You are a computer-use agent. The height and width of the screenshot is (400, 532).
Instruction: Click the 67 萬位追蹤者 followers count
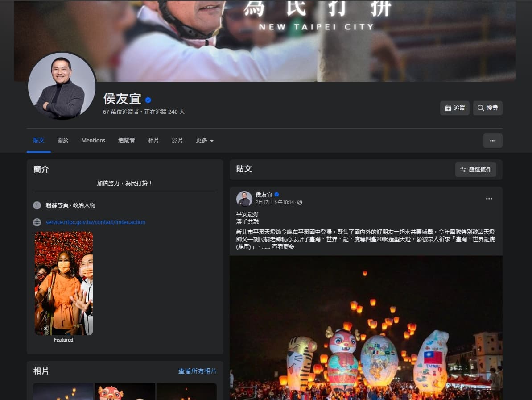(121, 112)
